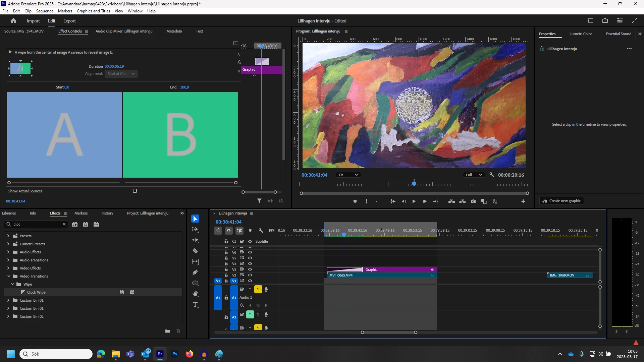Open the Fit zoom level dropdown
644x362 pixels.
coord(348,175)
